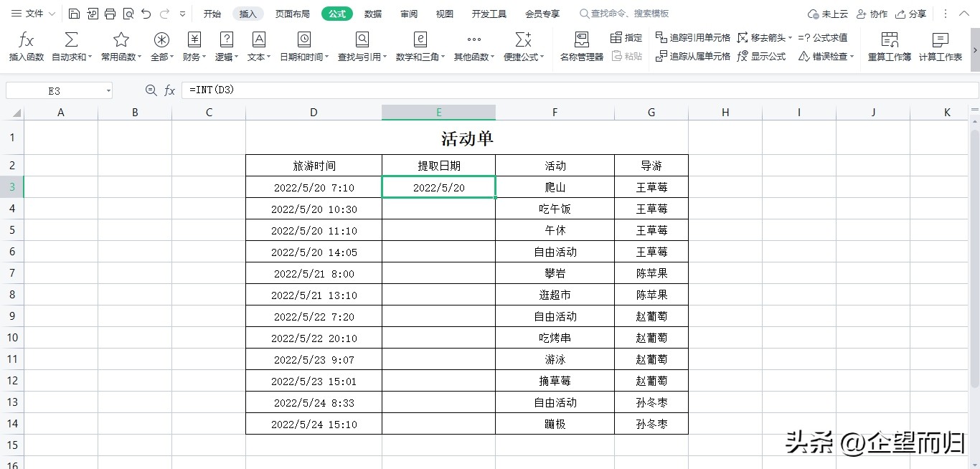This screenshot has width=980, height=469.
Task: Open the 文件 menu
Action: pos(33,14)
